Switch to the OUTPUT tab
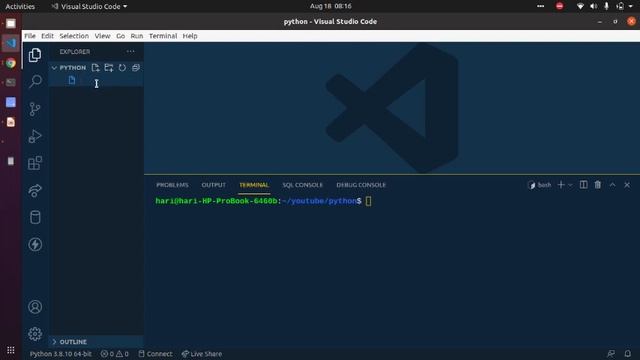The height and width of the screenshot is (360, 640). (213, 185)
